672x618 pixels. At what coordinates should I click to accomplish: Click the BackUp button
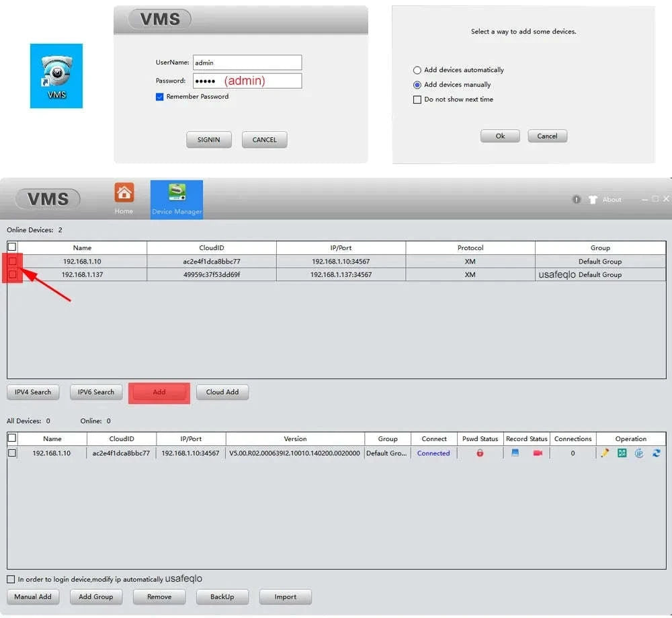click(x=222, y=596)
